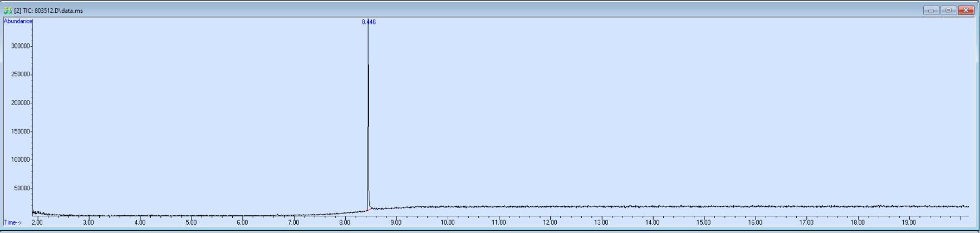Click the 300000 abundance tick label
This screenshot has height=233, width=980.
[x=20, y=46]
